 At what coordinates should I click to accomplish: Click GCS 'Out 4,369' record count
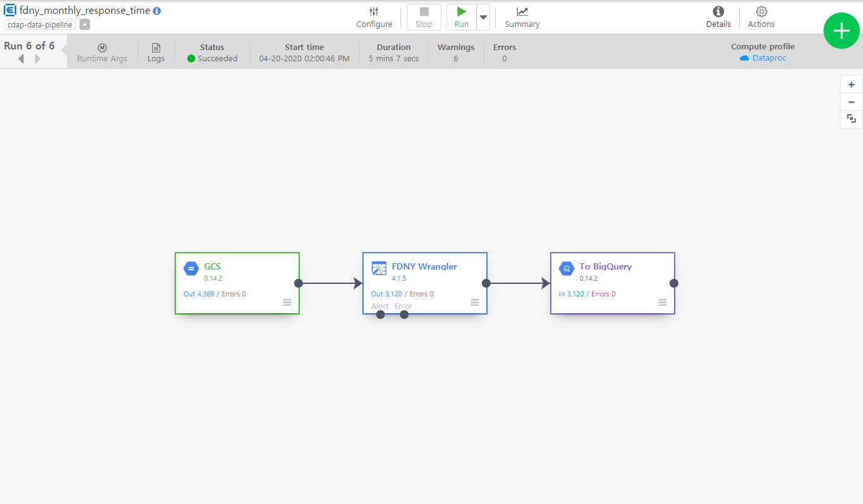(x=198, y=294)
